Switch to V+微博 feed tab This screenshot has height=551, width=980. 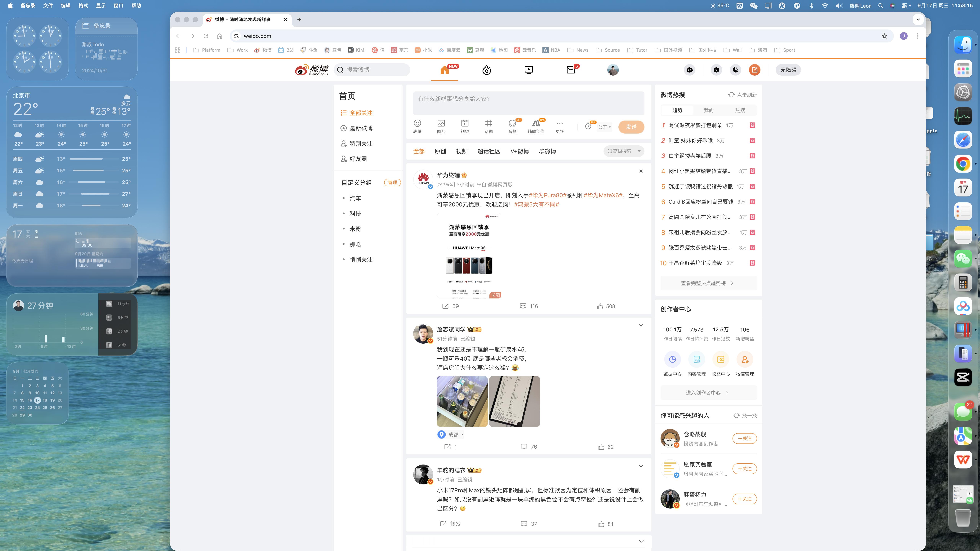(520, 151)
